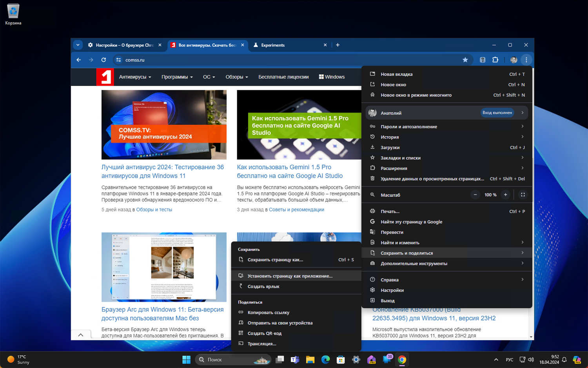Choose Сохранить страницу как… in the submenu

pyautogui.click(x=296, y=260)
